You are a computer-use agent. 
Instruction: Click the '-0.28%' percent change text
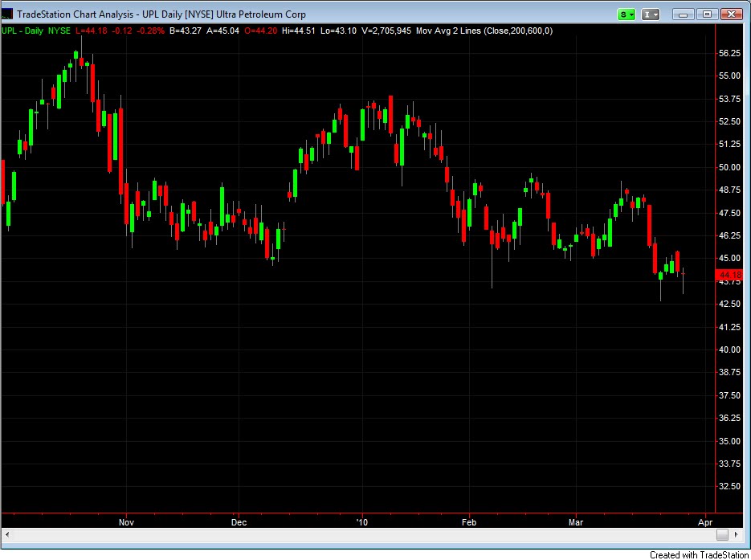coord(150,31)
